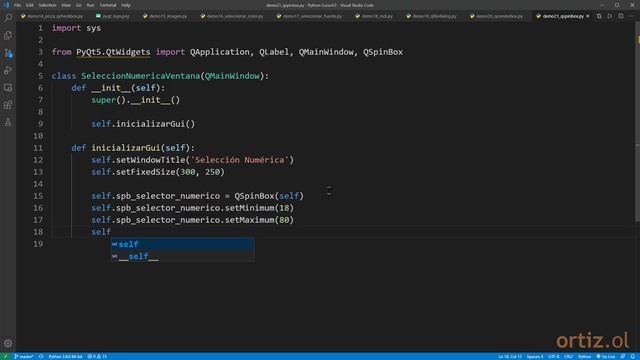The width and height of the screenshot is (640, 360).
Task: Open the Remote Explorer view
Action: pos(8,88)
